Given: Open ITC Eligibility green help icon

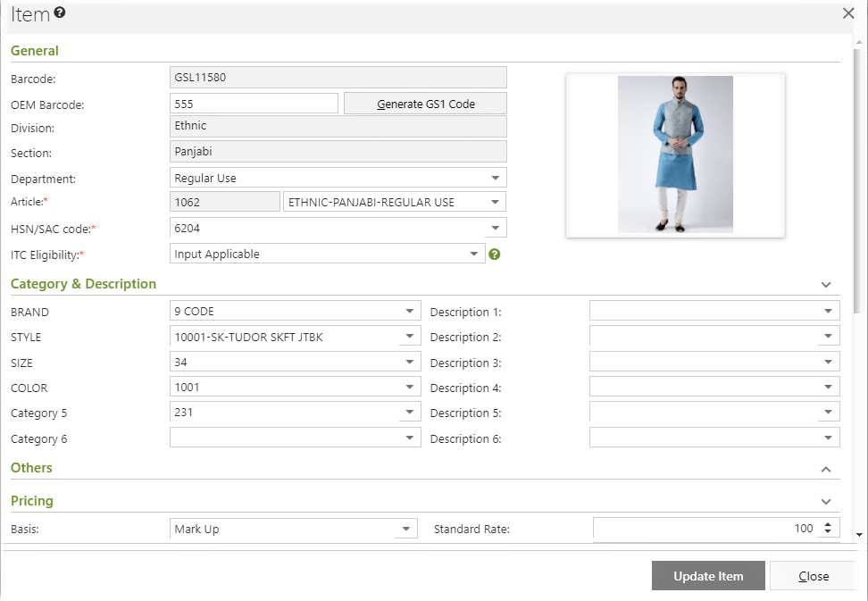Looking at the screenshot, I should [495, 254].
